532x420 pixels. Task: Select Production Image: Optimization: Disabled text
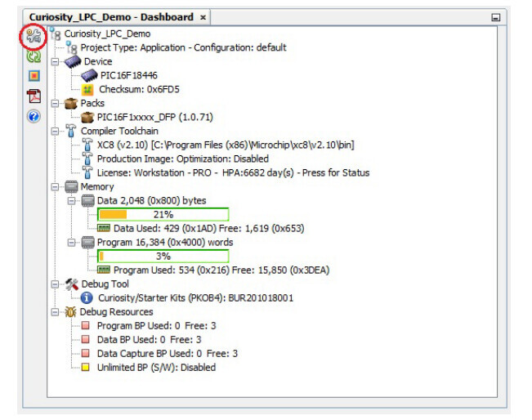point(183,159)
